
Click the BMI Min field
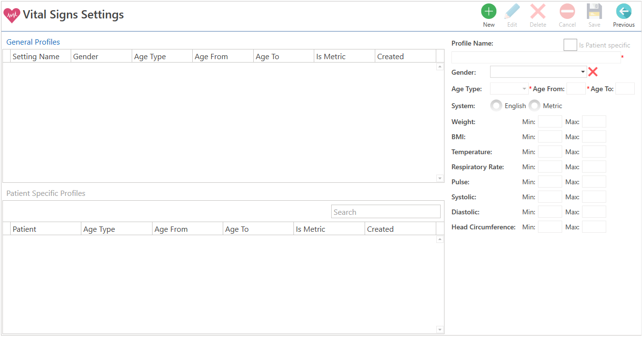pyautogui.click(x=550, y=137)
